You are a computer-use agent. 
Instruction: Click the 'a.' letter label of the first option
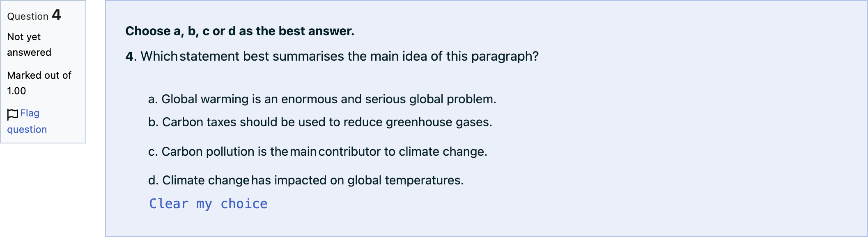153,99
